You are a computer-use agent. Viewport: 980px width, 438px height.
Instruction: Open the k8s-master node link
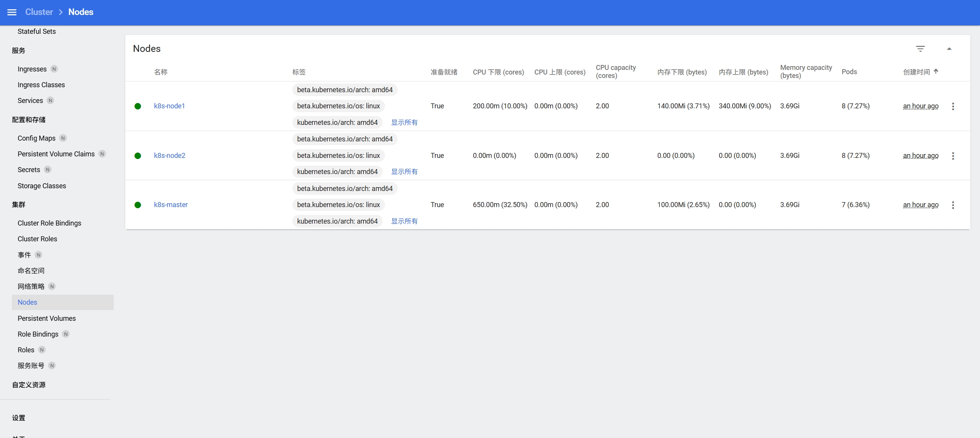(171, 205)
